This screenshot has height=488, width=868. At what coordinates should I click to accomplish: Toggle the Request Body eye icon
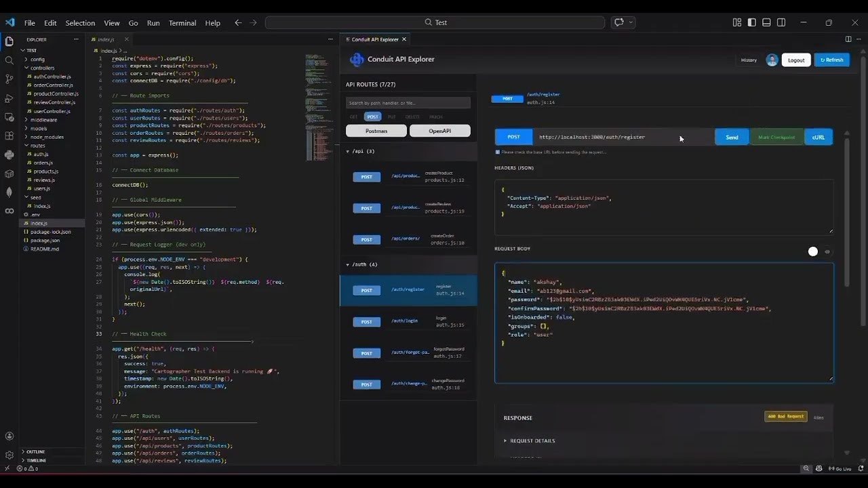pos(827,251)
